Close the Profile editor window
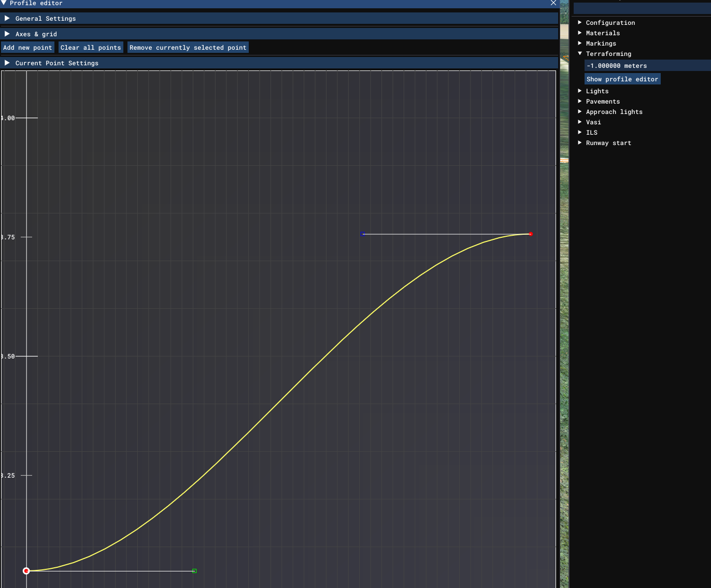This screenshot has height=588, width=711. tap(553, 3)
